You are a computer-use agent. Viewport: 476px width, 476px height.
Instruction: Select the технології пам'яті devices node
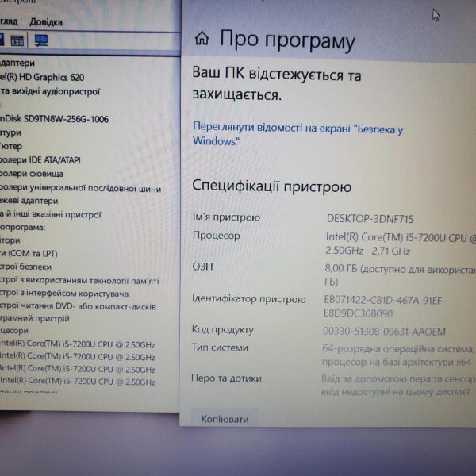[x=79, y=281]
